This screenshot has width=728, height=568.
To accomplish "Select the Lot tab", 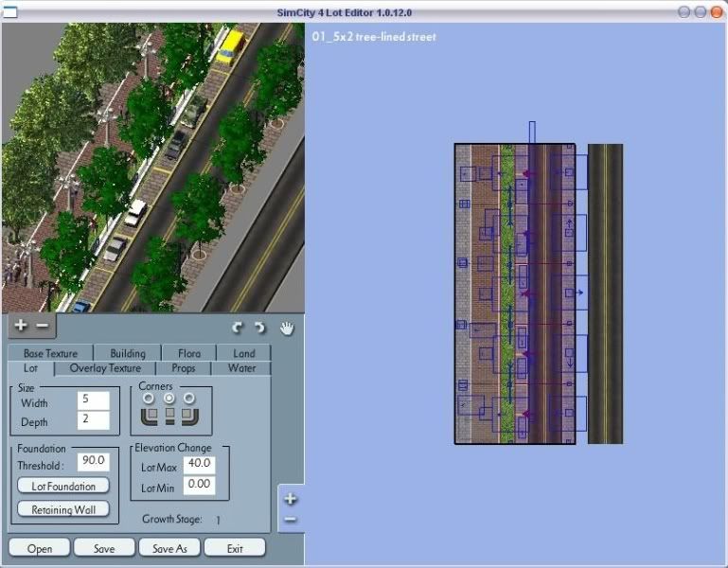I will click(x=30, y=368).
